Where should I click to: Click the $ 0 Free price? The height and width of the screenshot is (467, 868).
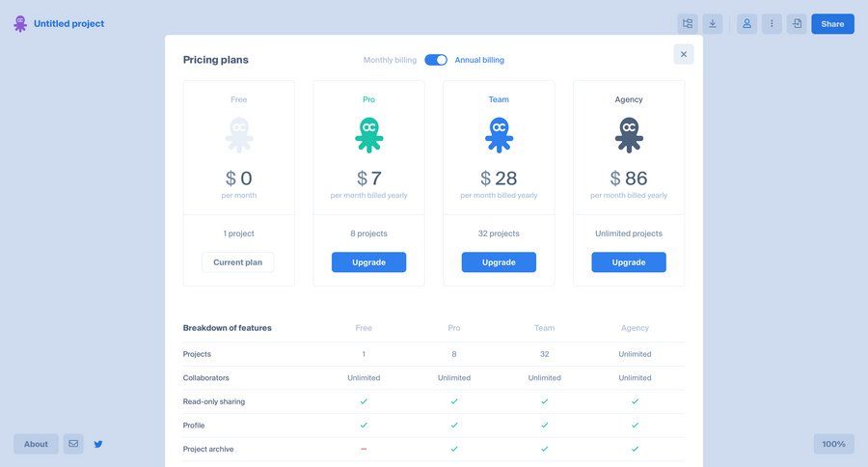point(239,178)
